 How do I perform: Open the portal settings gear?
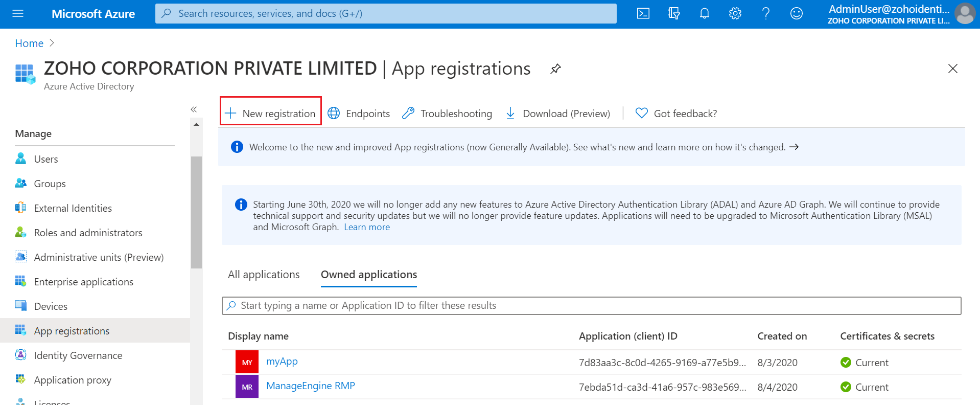pyautogui.click(x=735, y=14)
